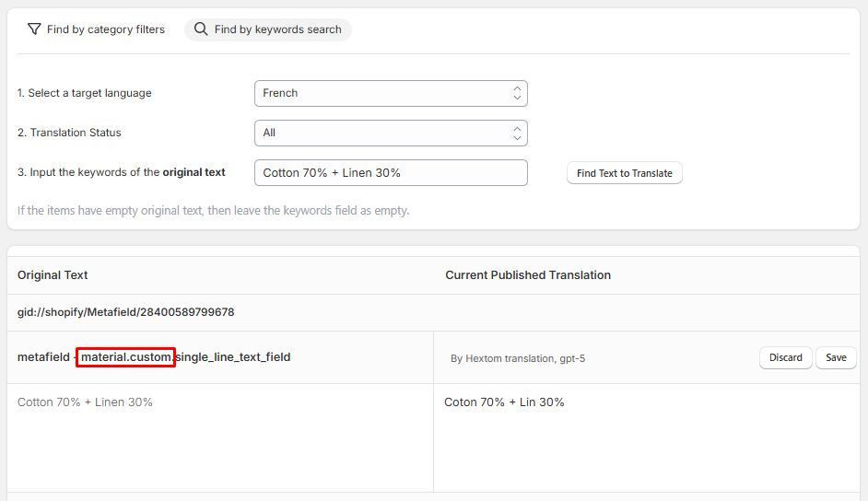Click the Current Published Translation column header
Viewport: 868px width, 501px height.
528,275
